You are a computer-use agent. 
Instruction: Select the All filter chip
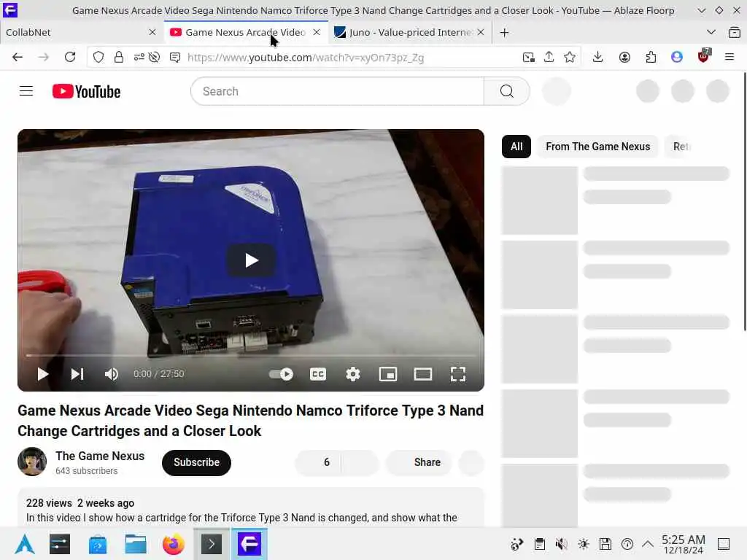[x=516, y=147]
